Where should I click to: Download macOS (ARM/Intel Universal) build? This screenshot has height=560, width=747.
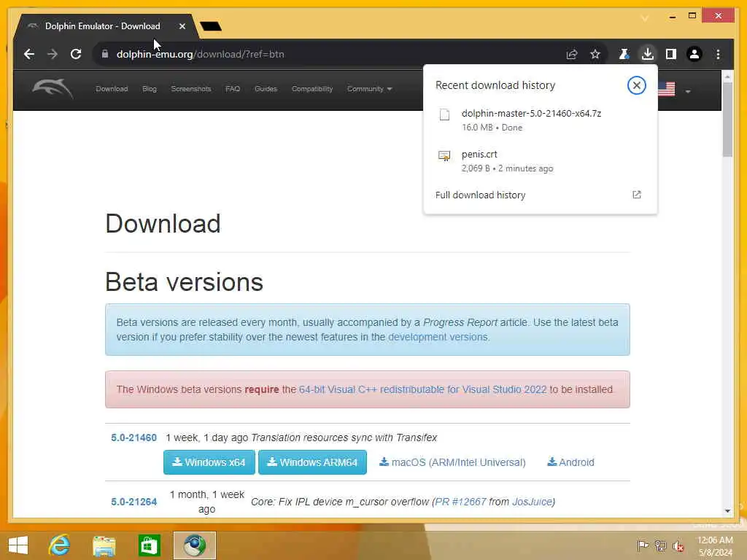[x=452, y=462]
